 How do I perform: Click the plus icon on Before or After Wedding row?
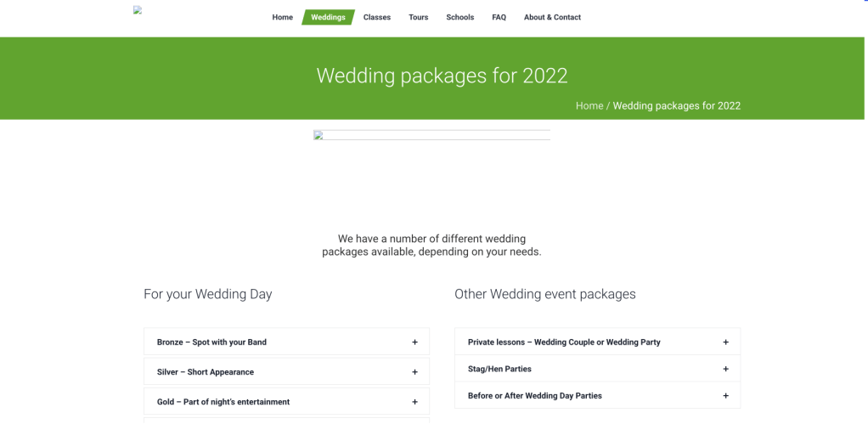coord(725,396)
